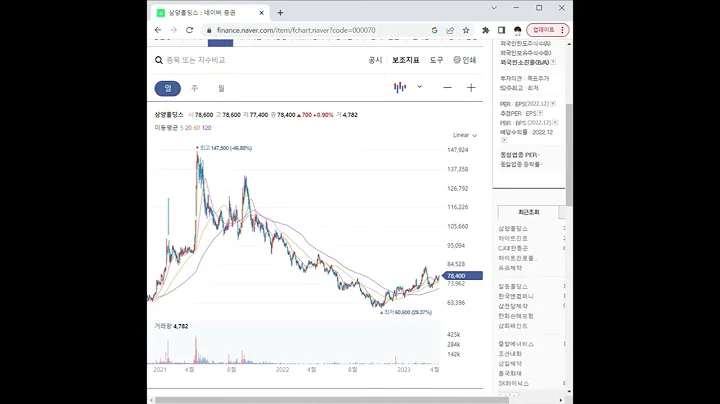This screenshot has width=720, height=404.
Task: Click the 120-day moving average label
Action: [x=207, y=128]
